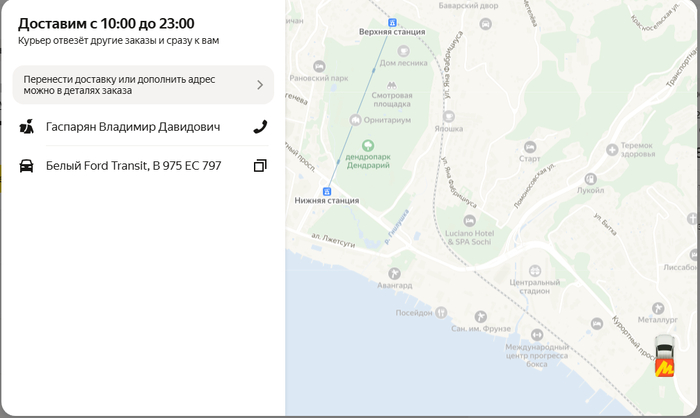The width and height of the screenshot is (700, 418).
Task: Select the Нижняя станция cable car marker
Action: 327,190
